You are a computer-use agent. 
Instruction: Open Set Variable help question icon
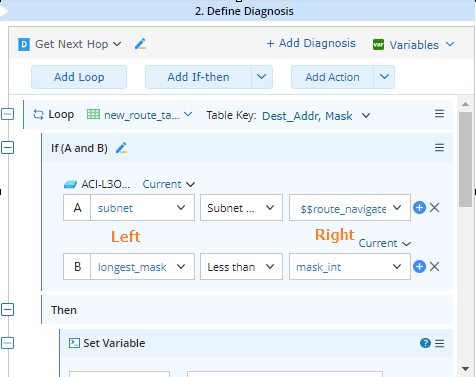click(x=425, y=343)
